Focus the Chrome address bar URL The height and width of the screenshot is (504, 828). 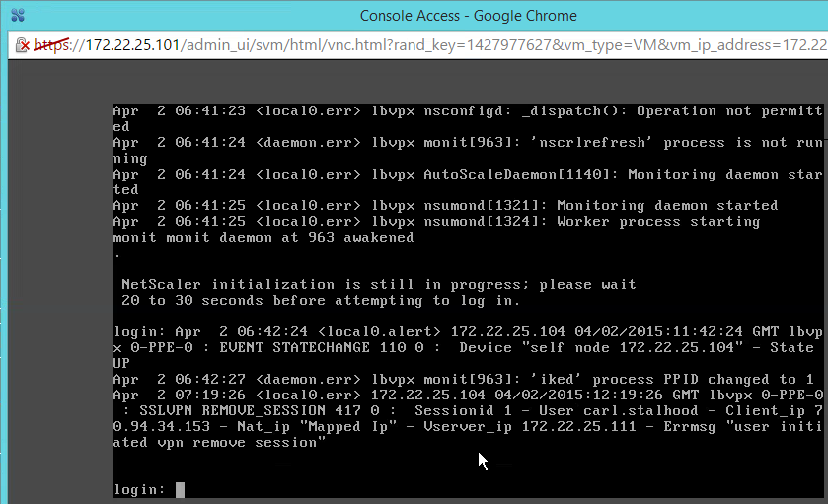pos(428,45)
